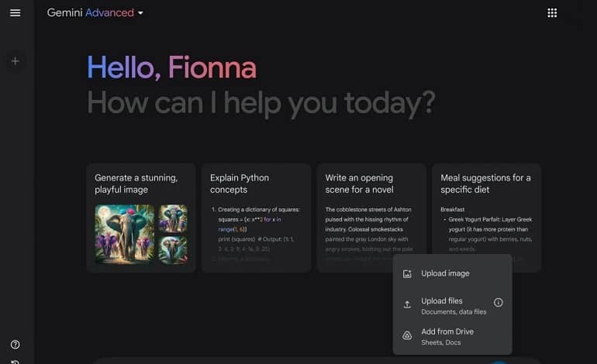This screenshot has width=597, height=364.
Task: Select Add from Drive menu entry
Action: tap(452, 337)
